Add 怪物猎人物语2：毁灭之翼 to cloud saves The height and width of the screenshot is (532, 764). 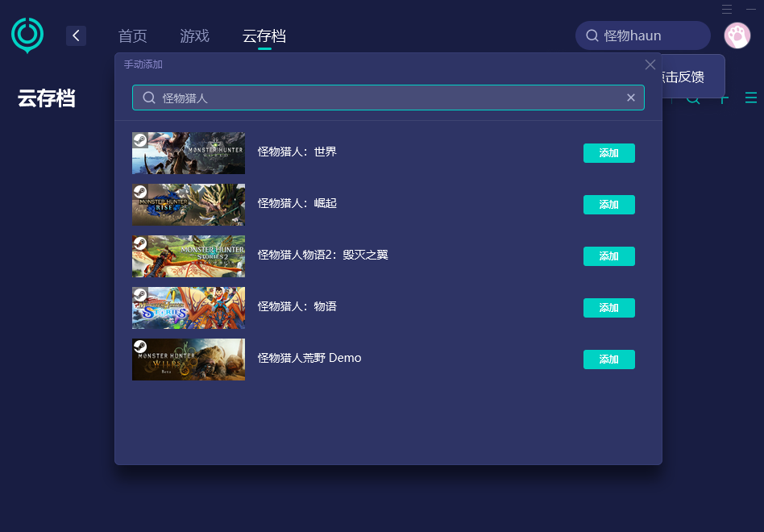click(609, 256)
